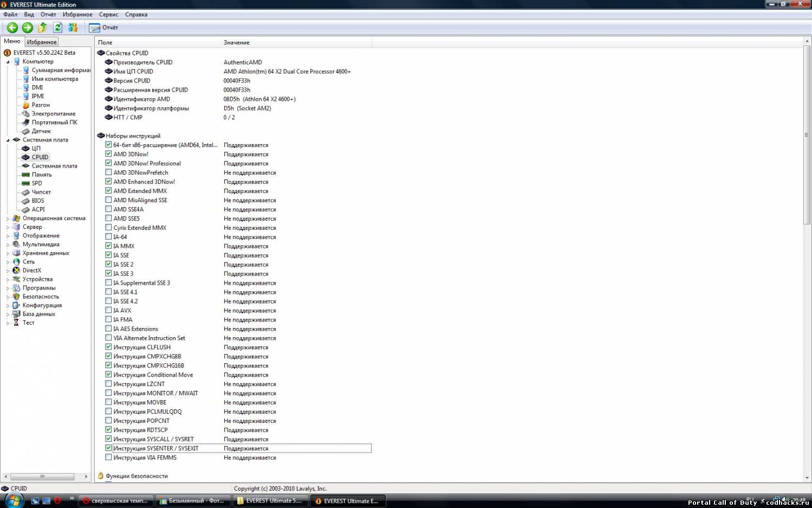The height and width of the screenshot is (508, 812).
Task: Click the Функции безопасности lock icon
Action: pos(101,476)
